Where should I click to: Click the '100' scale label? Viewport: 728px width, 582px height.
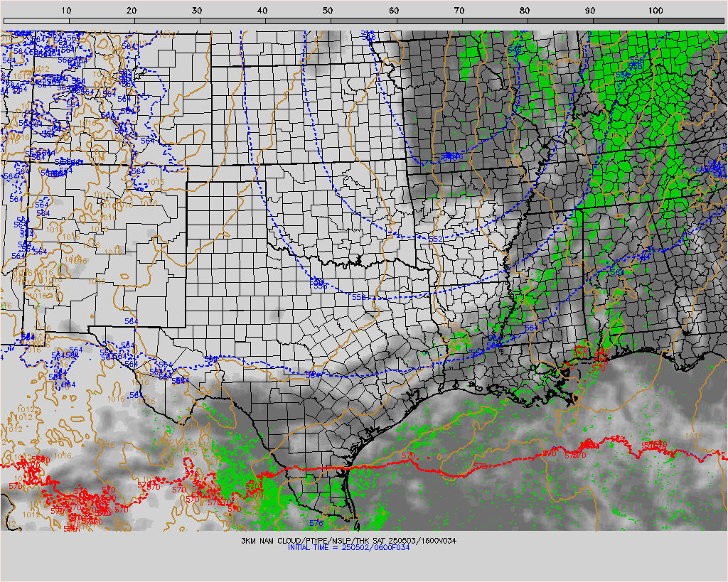click(655, 10)
